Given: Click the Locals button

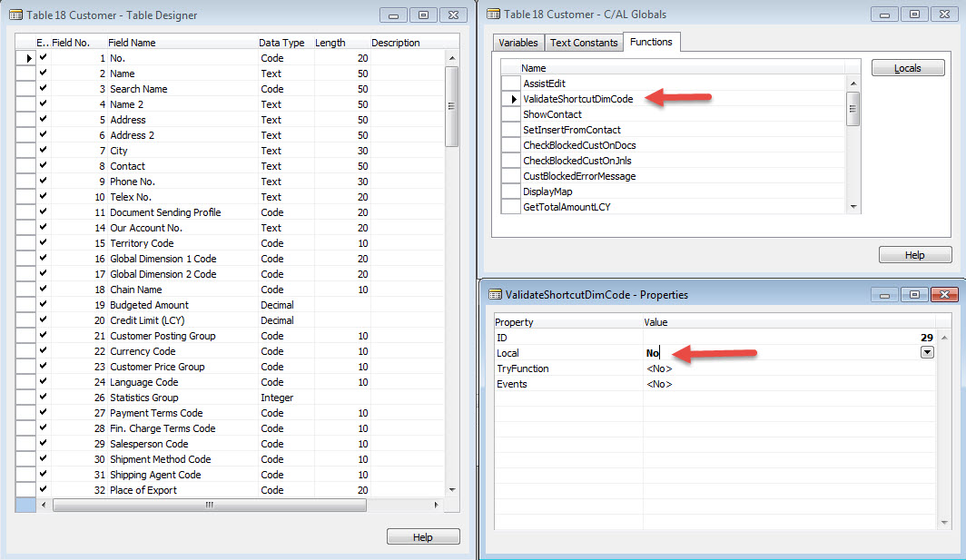Looking at the screenshot, I should pos(908,67).
